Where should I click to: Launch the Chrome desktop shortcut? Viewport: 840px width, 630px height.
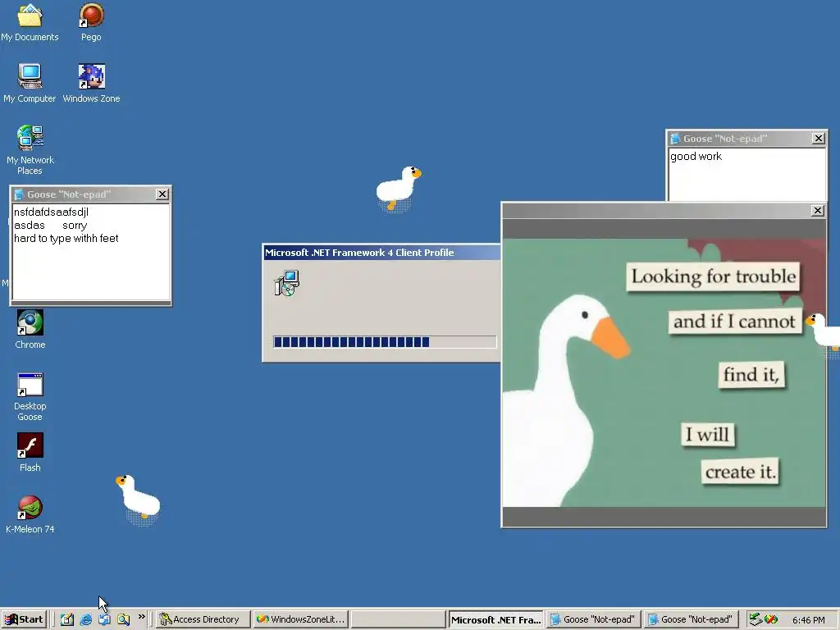point(30,329)
